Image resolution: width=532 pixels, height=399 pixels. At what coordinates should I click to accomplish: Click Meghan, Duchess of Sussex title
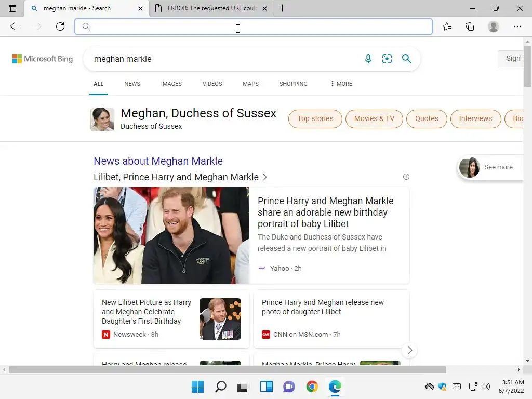point(198,113)
